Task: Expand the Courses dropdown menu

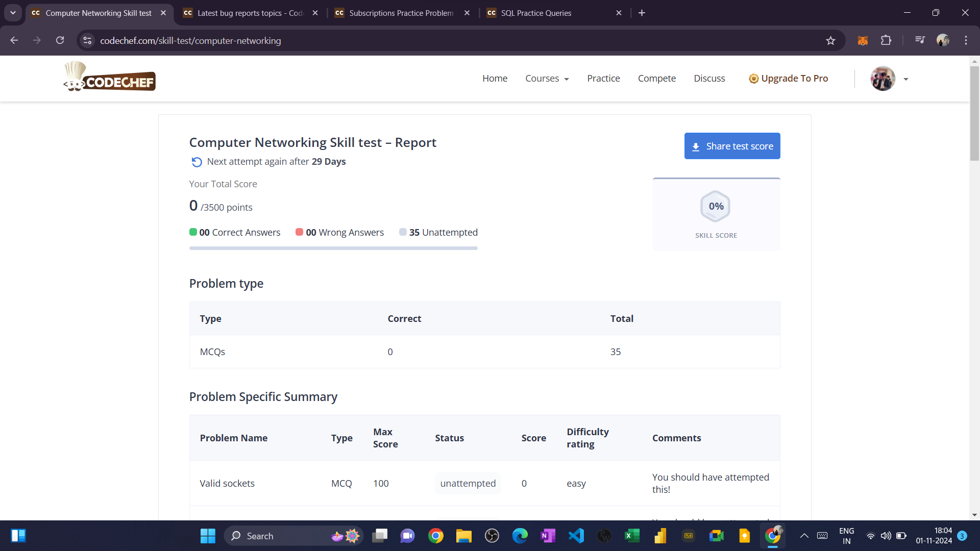Action: point(547,79)
